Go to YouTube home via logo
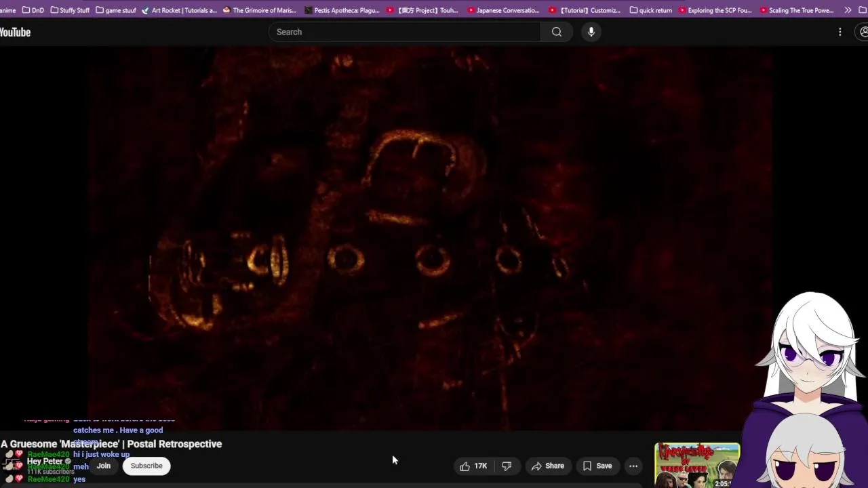 pos(15,32)
